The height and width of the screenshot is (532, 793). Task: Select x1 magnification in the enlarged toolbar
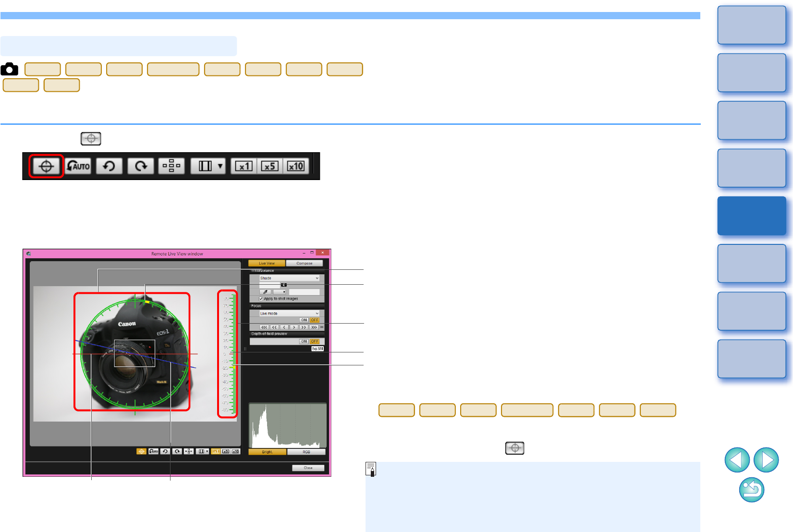pos(244,166)
